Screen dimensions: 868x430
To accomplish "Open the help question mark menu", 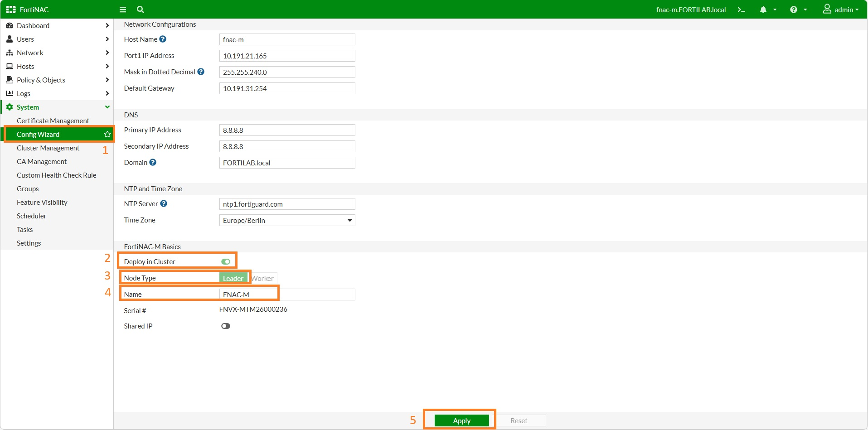I will [x=794, y=10].
